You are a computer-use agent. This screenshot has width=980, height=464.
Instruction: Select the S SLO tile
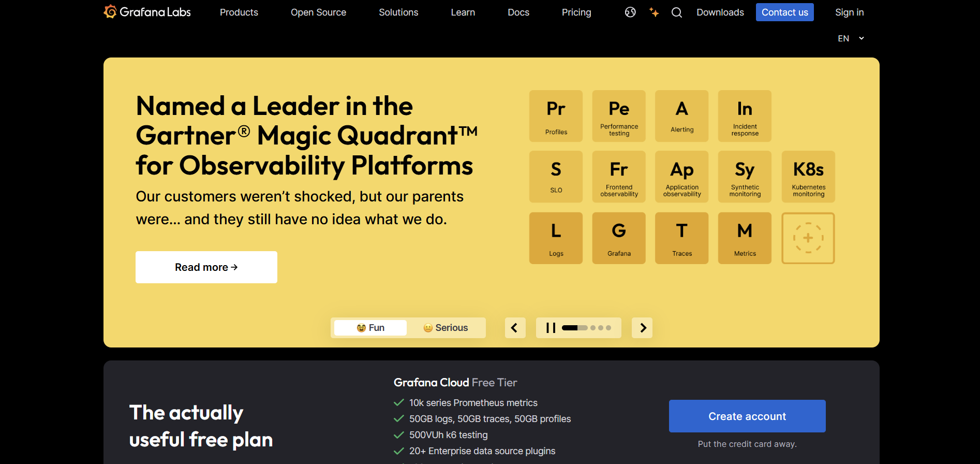click(556, 177)
